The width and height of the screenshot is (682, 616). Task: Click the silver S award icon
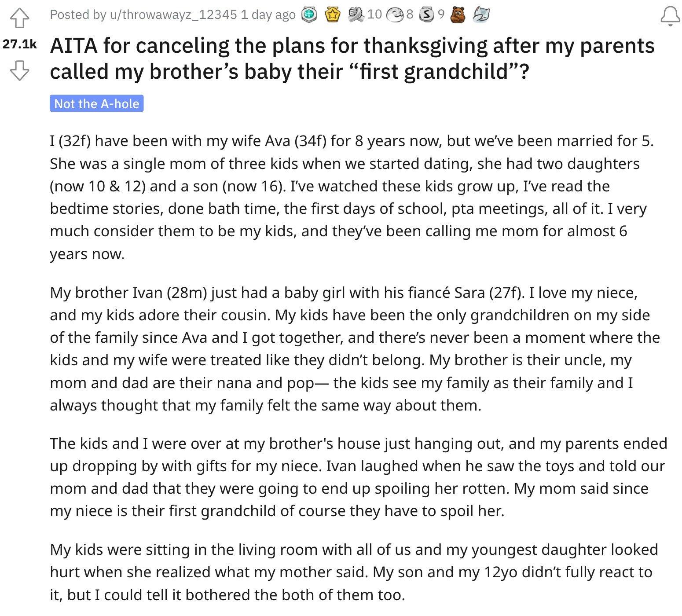(426, 15)
